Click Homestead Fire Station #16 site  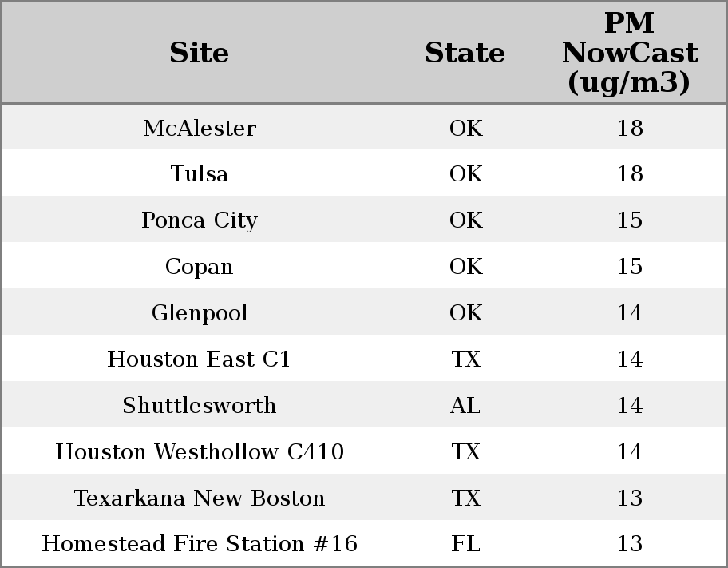click(x=200, y=544)
